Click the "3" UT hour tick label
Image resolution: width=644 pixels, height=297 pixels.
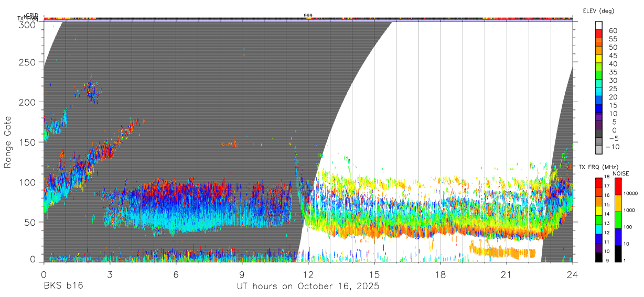click(x=110, y=274)
